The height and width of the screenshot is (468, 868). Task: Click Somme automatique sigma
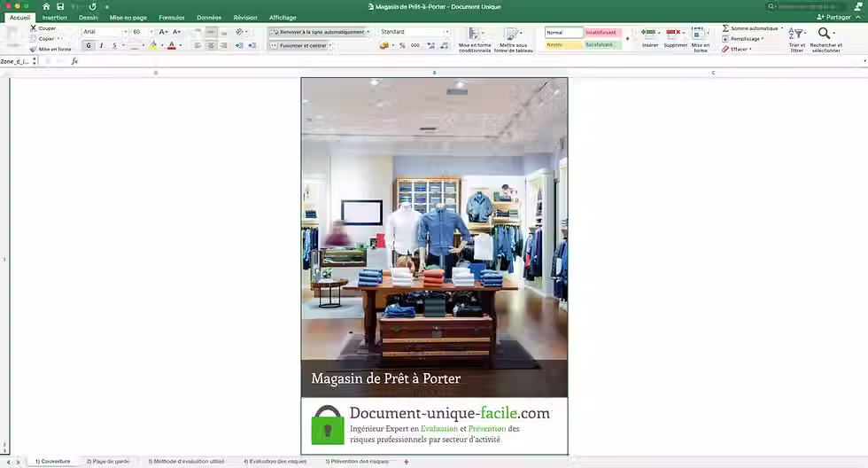click(752, 27)
